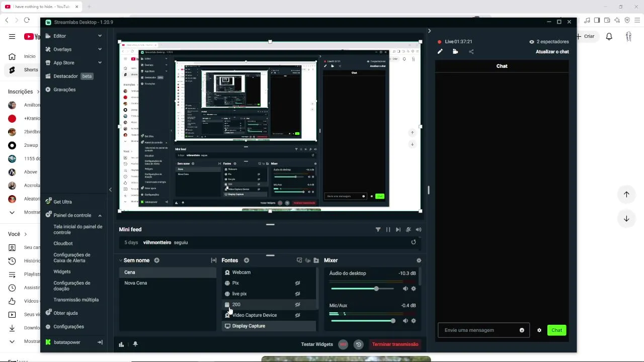Open Configurações de Caixa de Alerta
Screen dimensions: 644x362
click(72, 257)
